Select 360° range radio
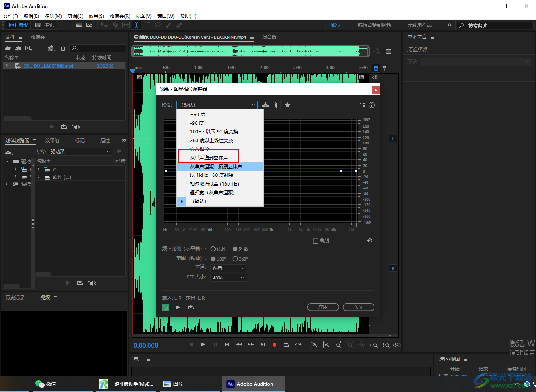 pos(235,259)
